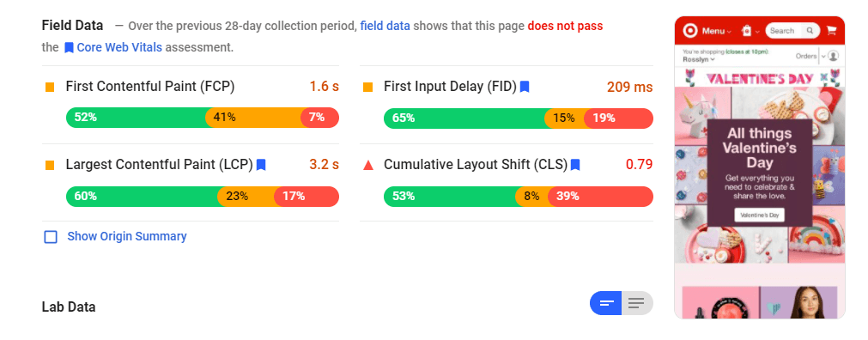This screenshot has width=868, height=340.
Task: Click the Valentine's Day button in the preview
Action: [760, 215]
